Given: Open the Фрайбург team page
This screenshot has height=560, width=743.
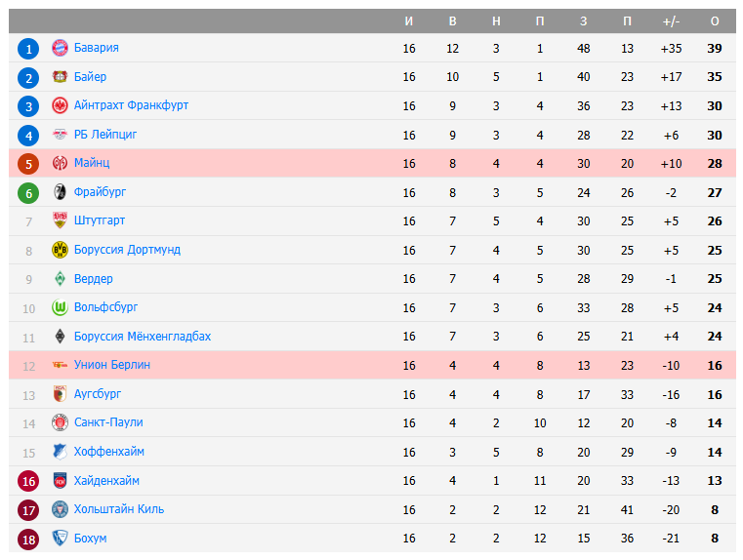Looking at the screenshot, I should 100,192.
